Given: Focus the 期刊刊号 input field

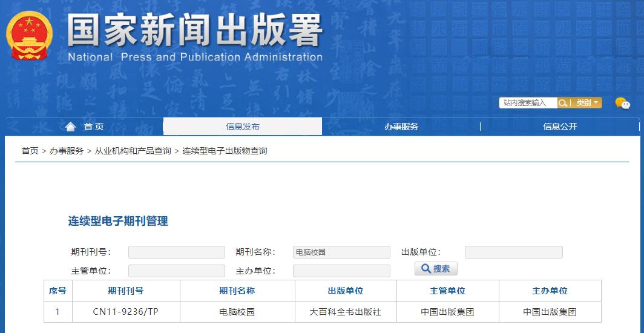Looking at the screenshot, I should tap(177, 252).
